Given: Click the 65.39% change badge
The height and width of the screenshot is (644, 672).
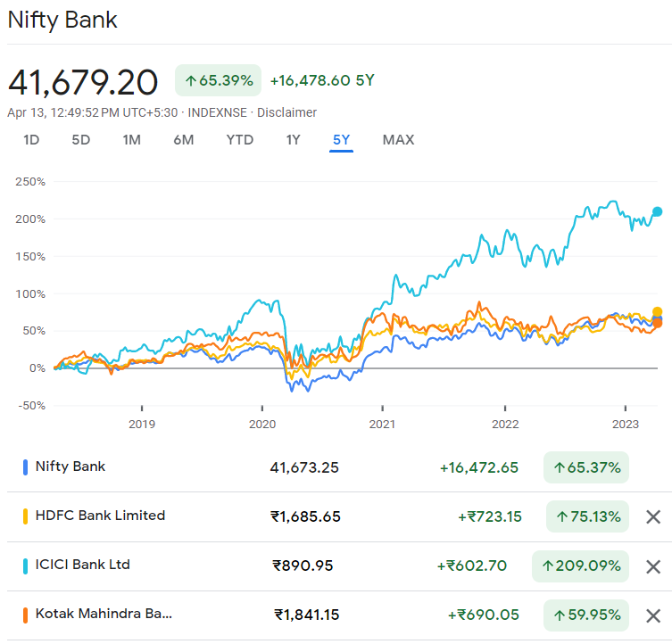Looking at the screenshot, I should tap(218, 80).
